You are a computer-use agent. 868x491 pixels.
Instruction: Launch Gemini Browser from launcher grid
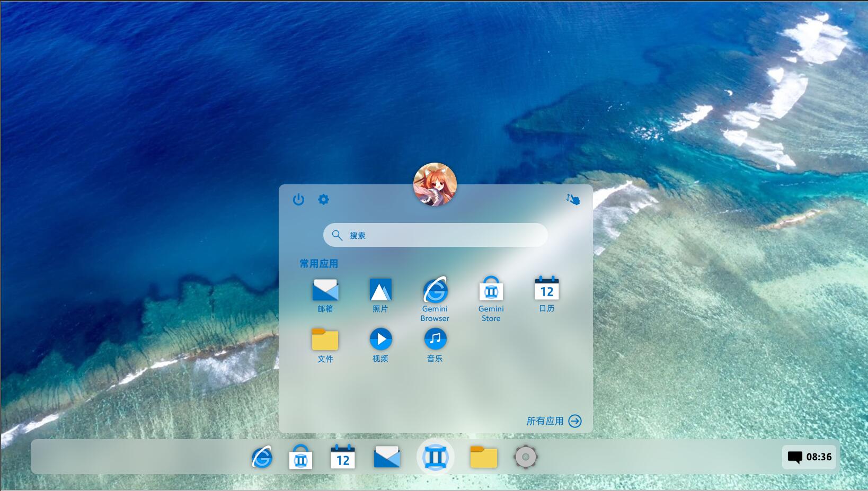(x=435, y=299)
